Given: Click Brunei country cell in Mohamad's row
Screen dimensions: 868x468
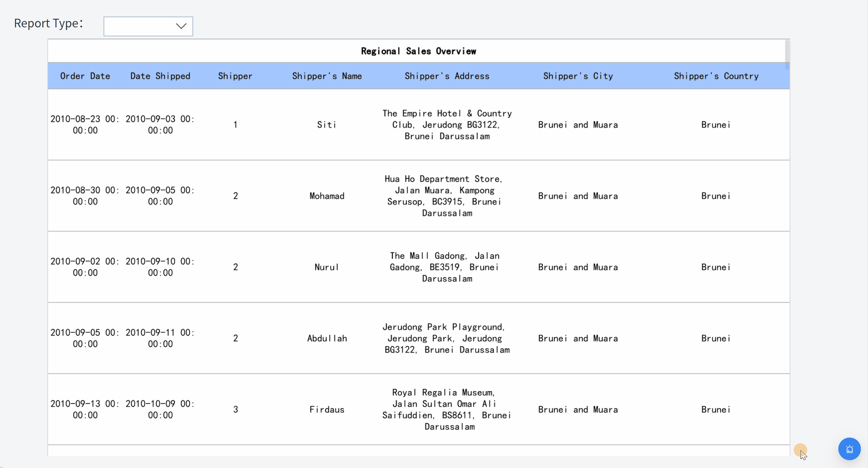Looking at the screenshot, I should pyautogui.click(x=716, y=196).
